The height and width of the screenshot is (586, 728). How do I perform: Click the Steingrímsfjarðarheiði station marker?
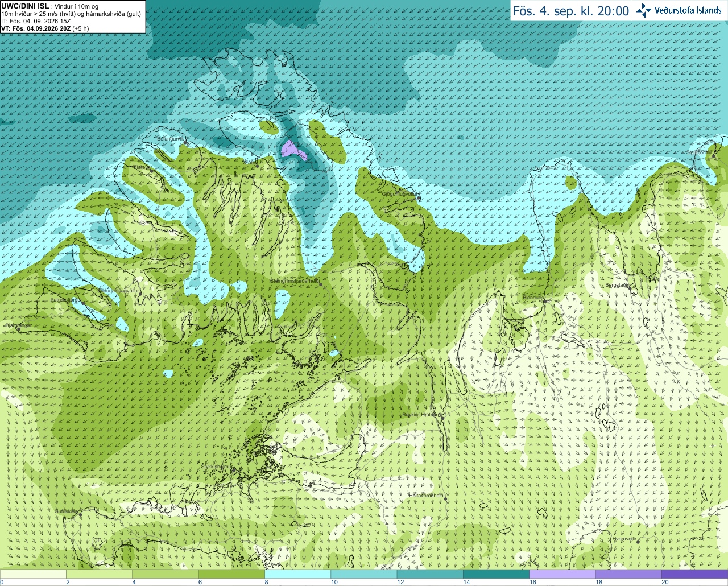point(321,284)
